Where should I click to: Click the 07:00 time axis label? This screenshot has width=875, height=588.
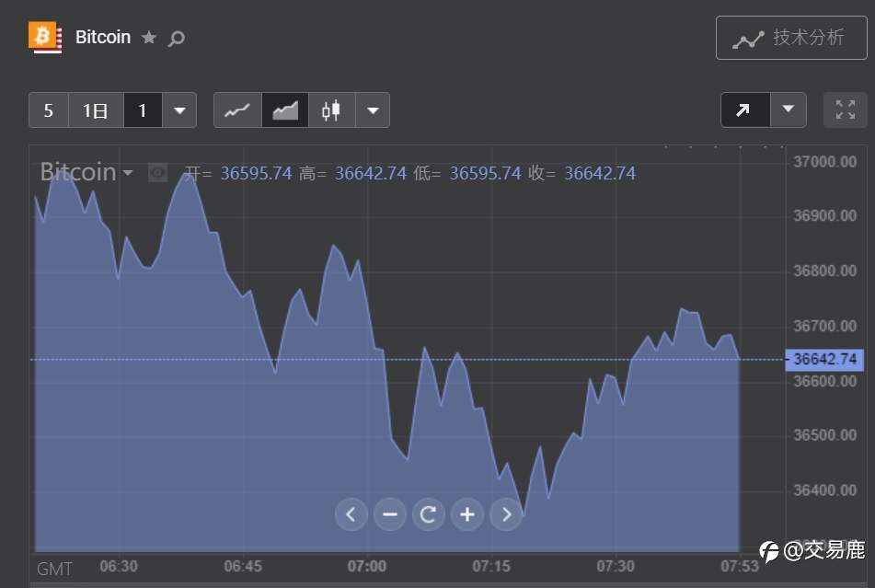pos(366,567)
